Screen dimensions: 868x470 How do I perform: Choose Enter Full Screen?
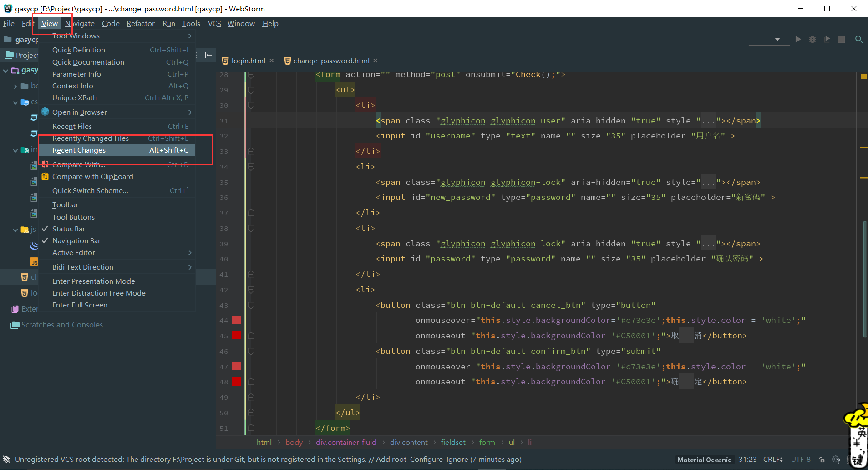117,305
